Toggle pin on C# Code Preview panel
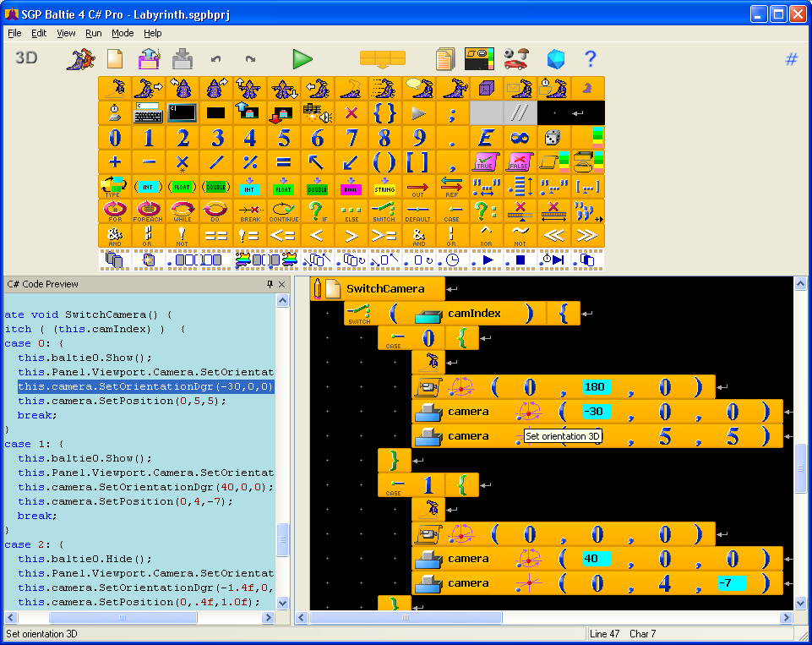812x645 pixels. [270, 284]
